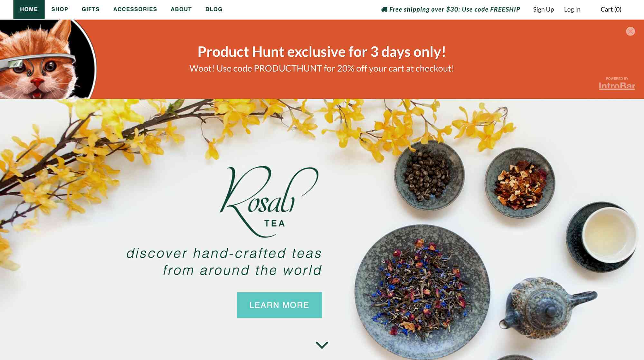
Task: Click the delivery truck icon next to free shipping
Action: pos(384,10)
